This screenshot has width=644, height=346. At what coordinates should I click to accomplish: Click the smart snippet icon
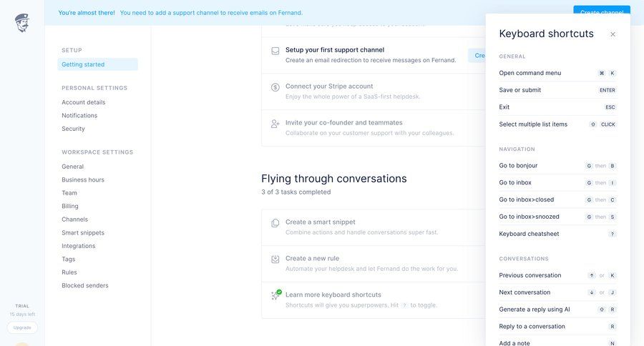[x=275, y=223]
